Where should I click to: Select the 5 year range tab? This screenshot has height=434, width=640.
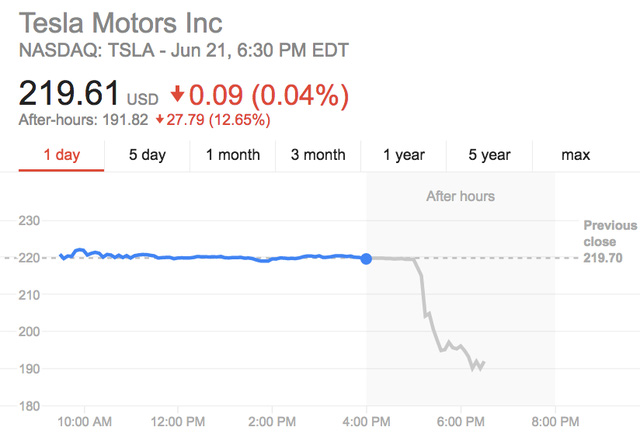click(492, 155)
